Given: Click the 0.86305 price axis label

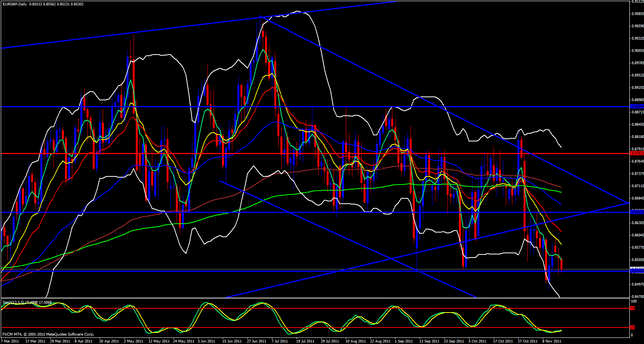Looking at the screenshot, I should click(637, 223).
